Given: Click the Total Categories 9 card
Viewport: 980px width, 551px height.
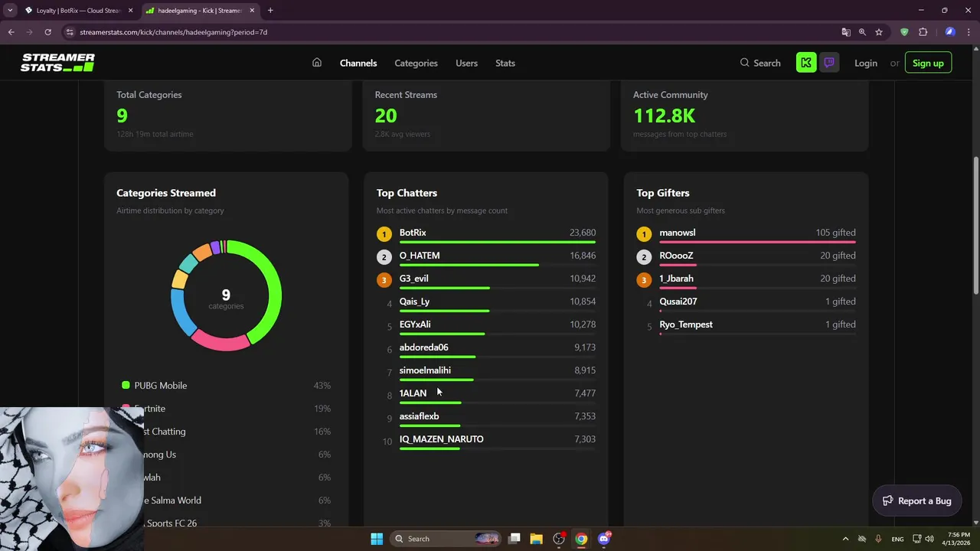Looking at the screenshot, I should 227,115.
